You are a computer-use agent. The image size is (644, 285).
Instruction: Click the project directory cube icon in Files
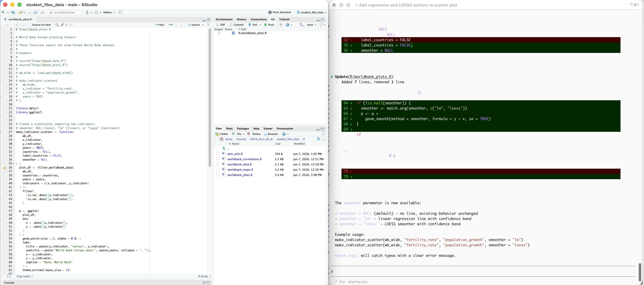click(318, 139)
